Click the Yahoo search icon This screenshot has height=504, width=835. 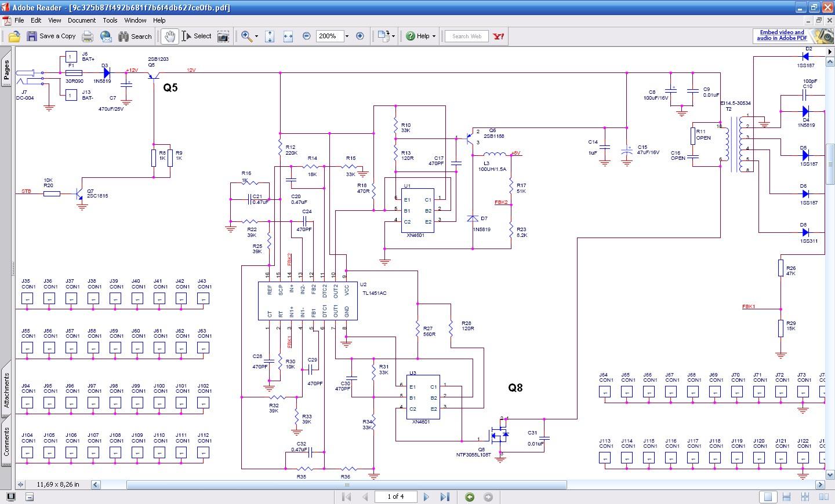pos(498,36)
